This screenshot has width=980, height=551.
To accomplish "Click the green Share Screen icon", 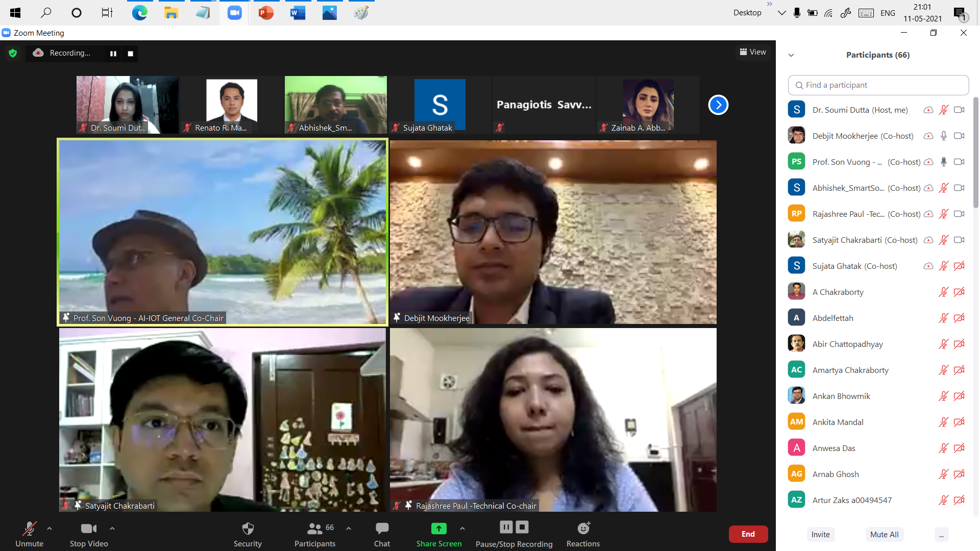I will 439,528.
